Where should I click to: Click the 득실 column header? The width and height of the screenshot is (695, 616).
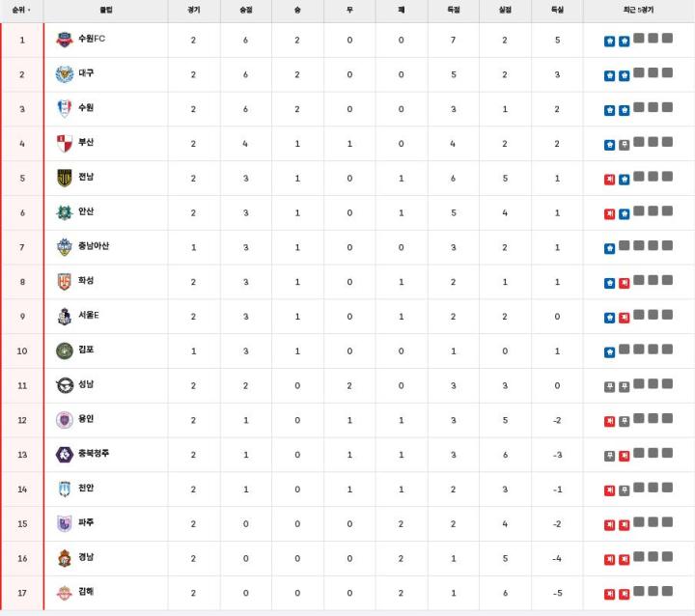pos(557,10)
